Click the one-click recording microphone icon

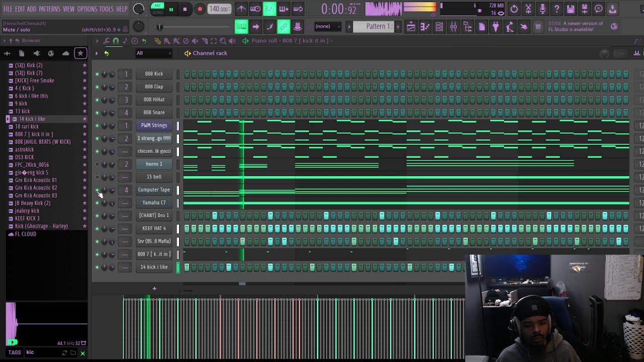click(x=542, y=9)
